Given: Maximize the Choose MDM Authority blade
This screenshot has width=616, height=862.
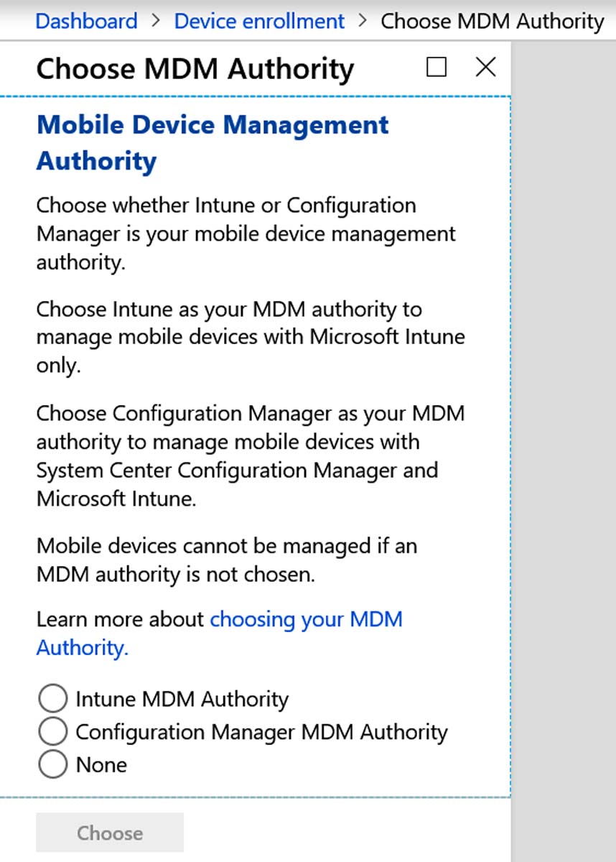Looking at the screenshot, I should (436, 68).
